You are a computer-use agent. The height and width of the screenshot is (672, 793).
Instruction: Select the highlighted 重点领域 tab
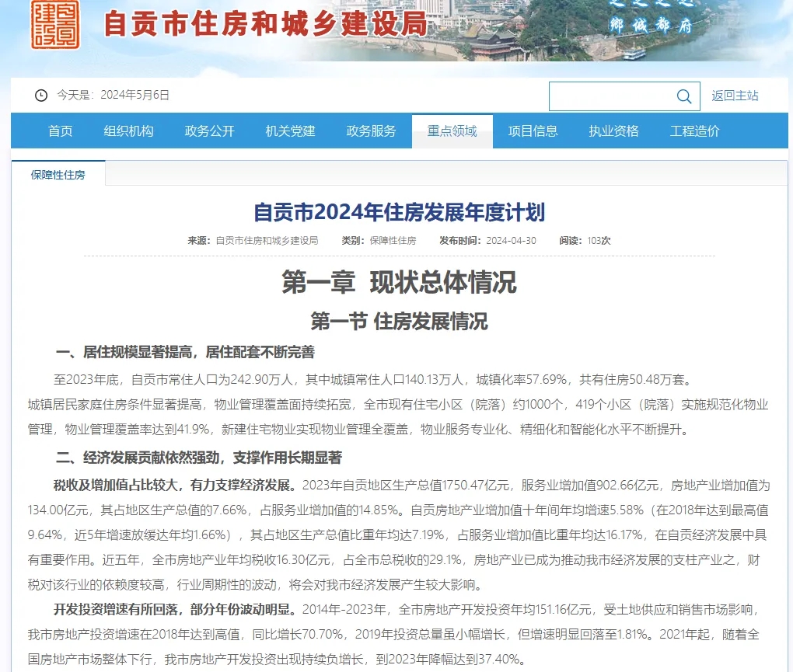tap(452, 131)
